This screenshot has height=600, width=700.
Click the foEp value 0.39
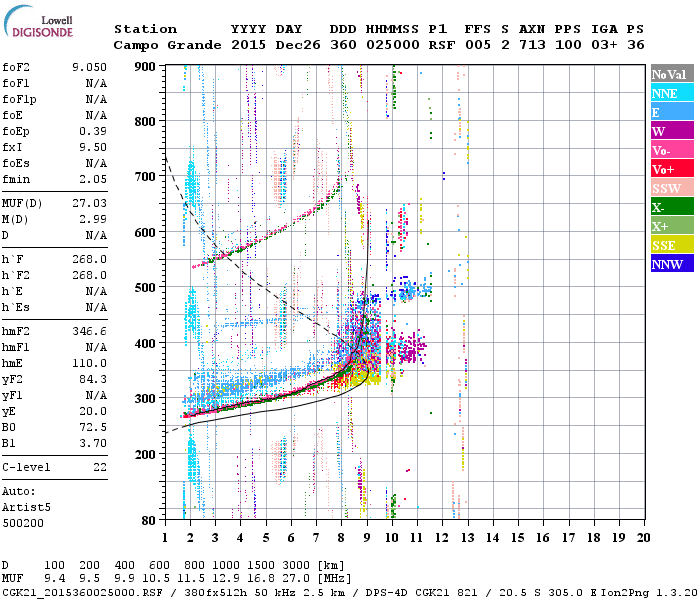93,131
